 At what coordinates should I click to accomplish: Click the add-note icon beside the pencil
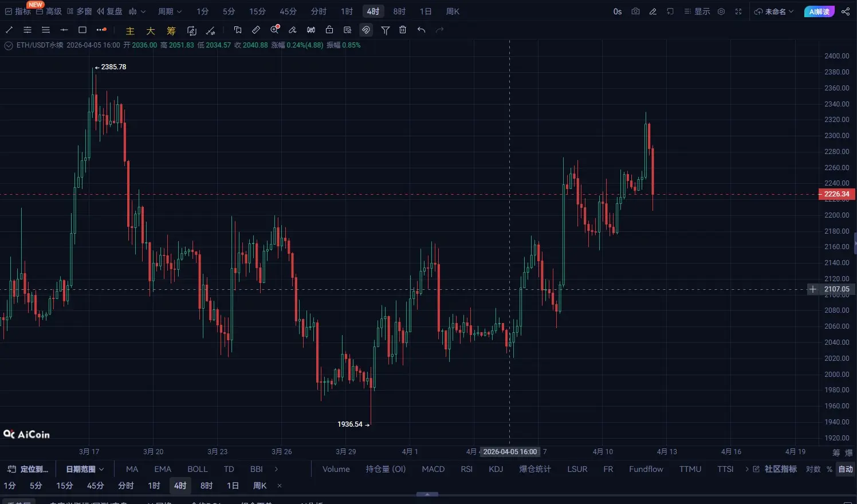(x=670, y=11)
